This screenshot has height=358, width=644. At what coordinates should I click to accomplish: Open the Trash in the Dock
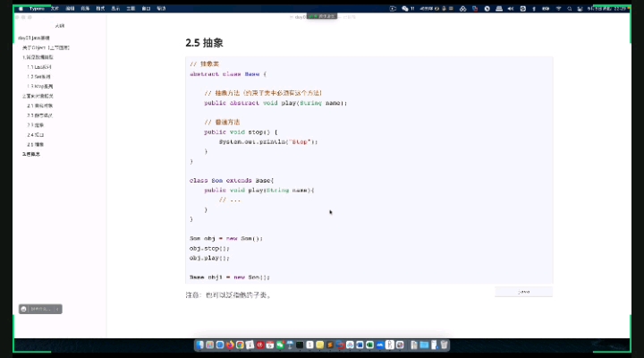tap(444, 345)
